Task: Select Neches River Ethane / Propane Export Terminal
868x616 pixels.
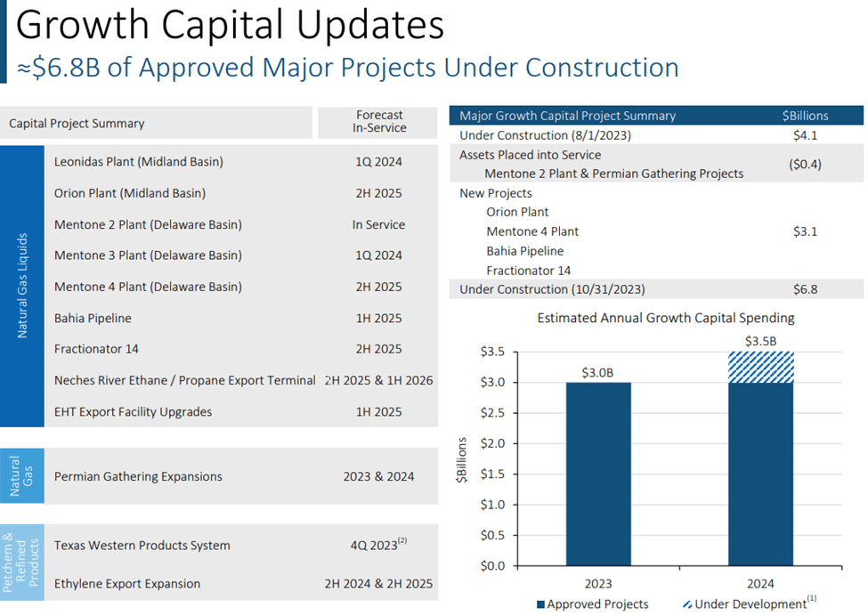Action: point(185,380)
